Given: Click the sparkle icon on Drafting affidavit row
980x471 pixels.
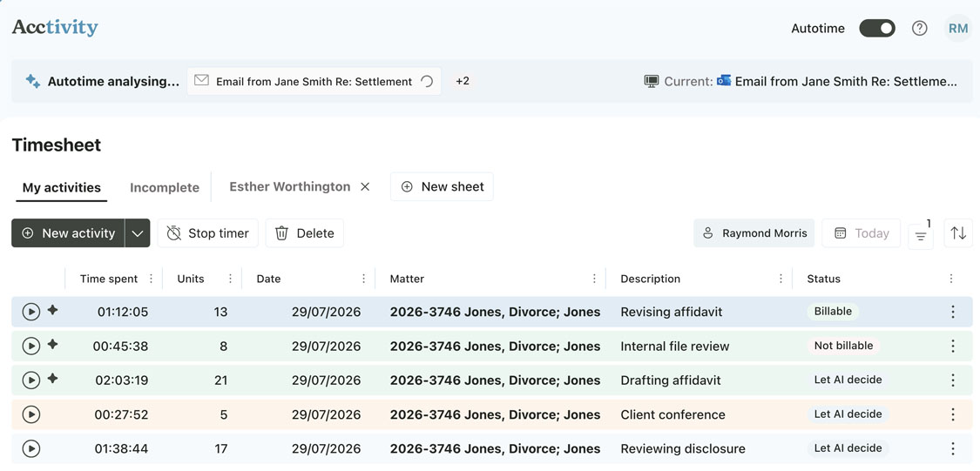Looking at the screenshot, I should 52,378.
